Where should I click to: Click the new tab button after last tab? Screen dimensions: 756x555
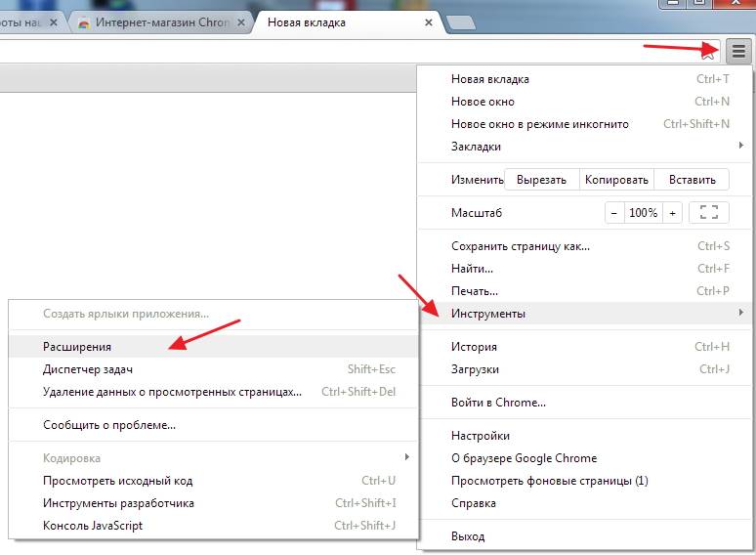coord(460,22)
